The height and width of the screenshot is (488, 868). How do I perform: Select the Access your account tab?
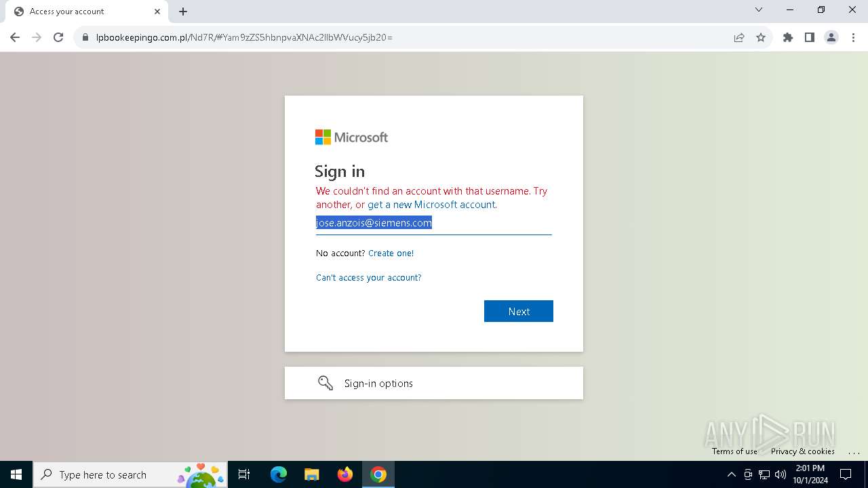click(x=85, y=12)
